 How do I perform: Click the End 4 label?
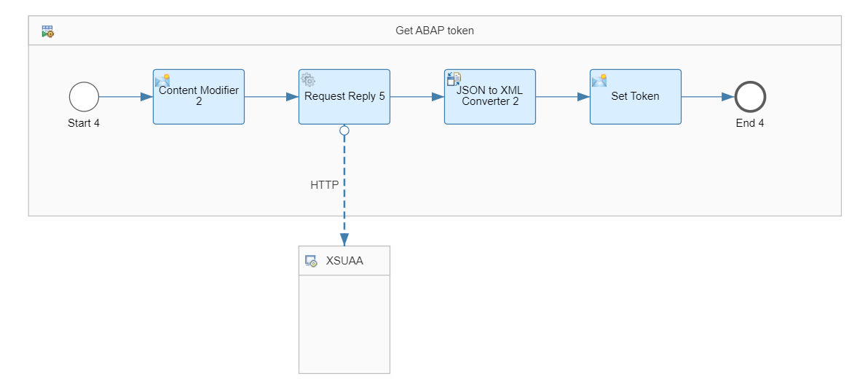[x=750, y=123]
